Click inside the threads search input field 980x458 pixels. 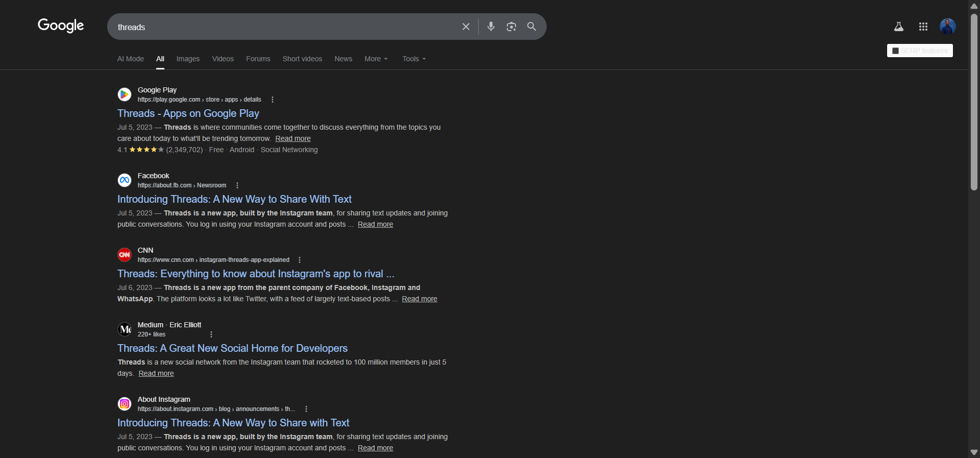(286, 27)
